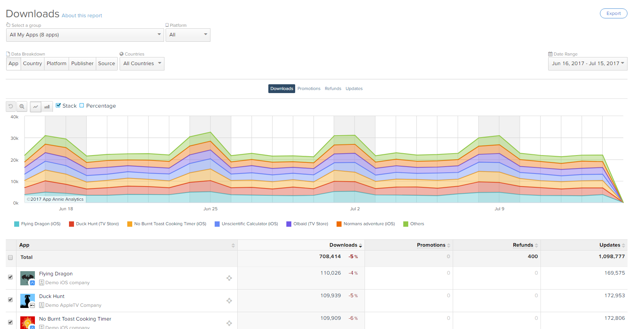Uncheck the Duck Hunt row checkbox
This screenshot has height=329, width=644.
[10, 300]
